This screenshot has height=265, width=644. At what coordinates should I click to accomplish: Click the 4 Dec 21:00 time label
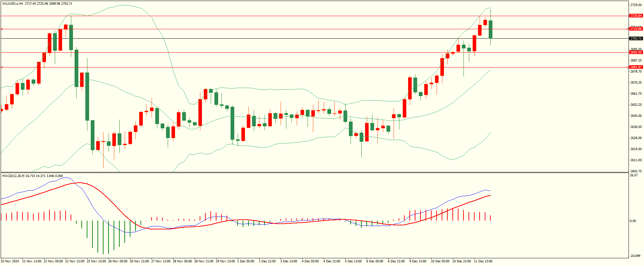[x=332, y=261]
